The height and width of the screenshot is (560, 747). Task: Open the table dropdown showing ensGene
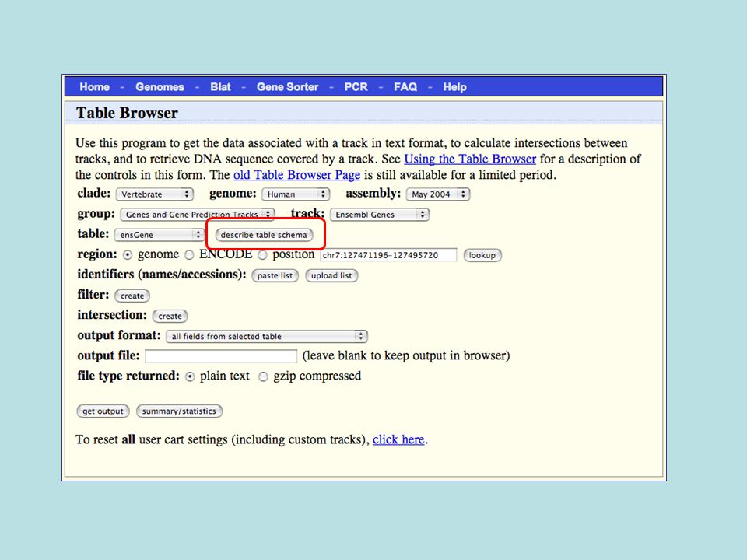(160, 235)
